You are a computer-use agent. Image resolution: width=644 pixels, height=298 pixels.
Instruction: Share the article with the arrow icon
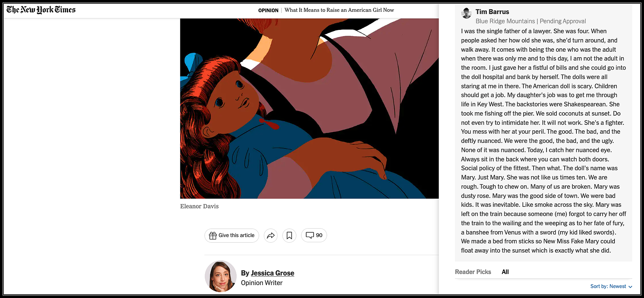coord(271,236)
